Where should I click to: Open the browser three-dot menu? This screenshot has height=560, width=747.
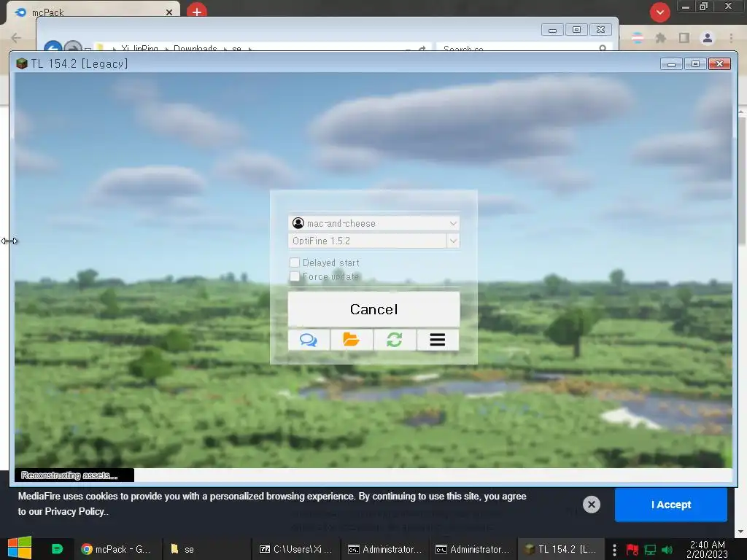731,38
